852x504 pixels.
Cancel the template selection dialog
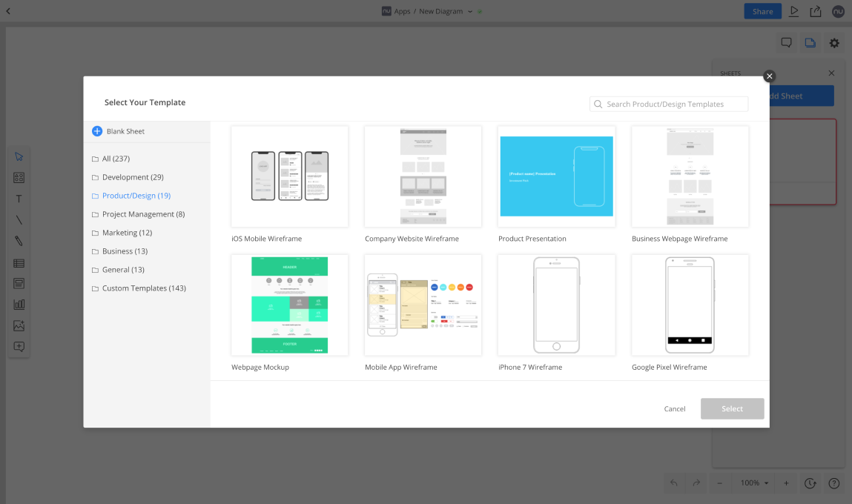[x=675, y=408]
